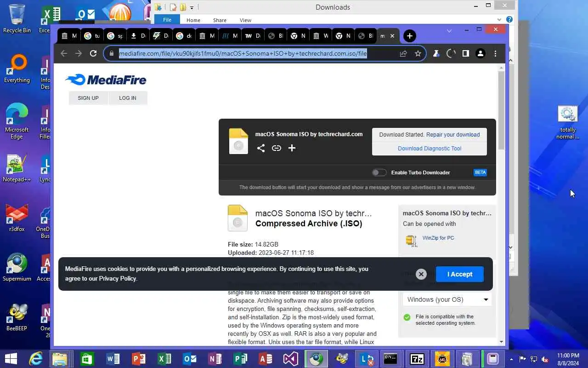This screenshot has width=588, height=368.
Task: Switch to Home tab in Downloads window
Action: tap(193, 20)
